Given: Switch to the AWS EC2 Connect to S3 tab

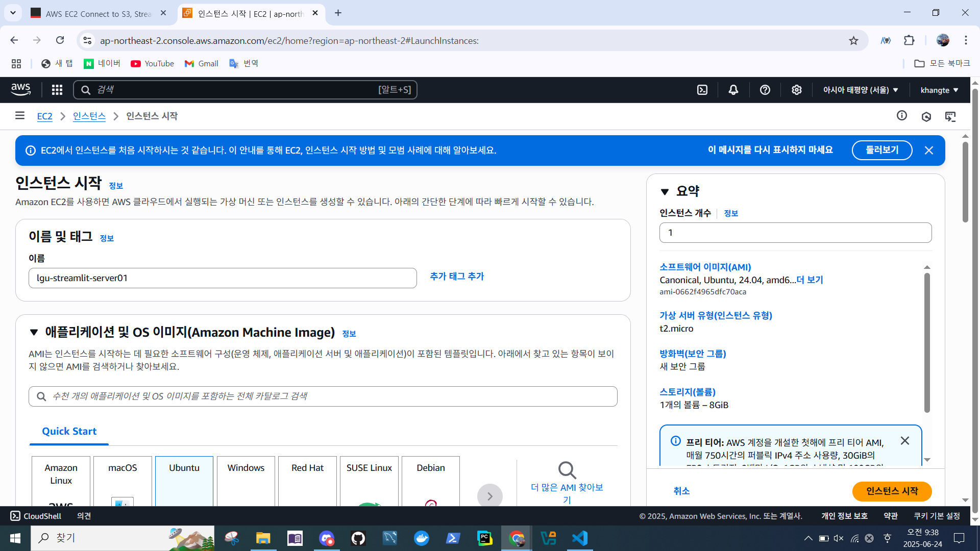Looking at the screenshot, I should point(94,13).
